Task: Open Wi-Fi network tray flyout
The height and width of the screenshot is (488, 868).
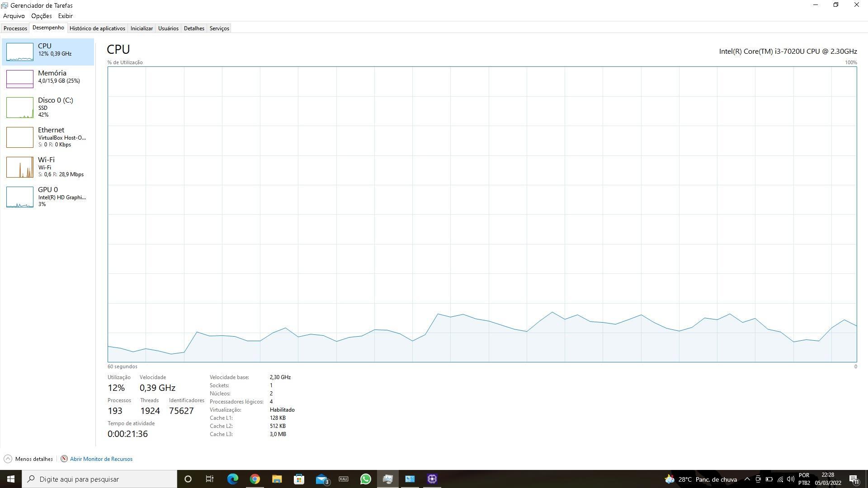Action: point(780,479)
